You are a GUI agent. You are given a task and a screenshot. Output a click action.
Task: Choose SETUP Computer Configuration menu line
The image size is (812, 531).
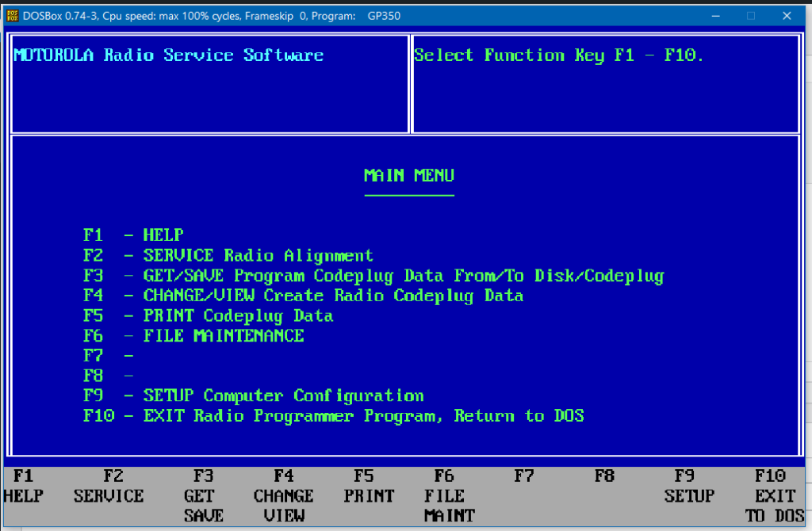click(254, 396)
